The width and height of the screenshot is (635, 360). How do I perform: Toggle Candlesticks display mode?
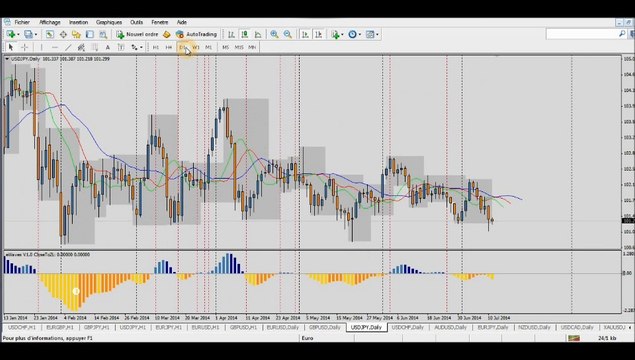click(245, 34)
